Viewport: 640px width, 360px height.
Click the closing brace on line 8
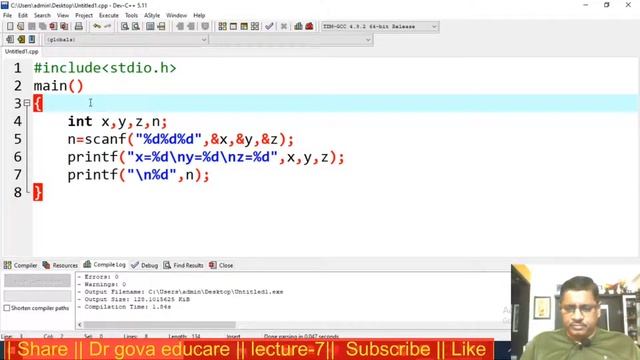(x=38, y=192)
